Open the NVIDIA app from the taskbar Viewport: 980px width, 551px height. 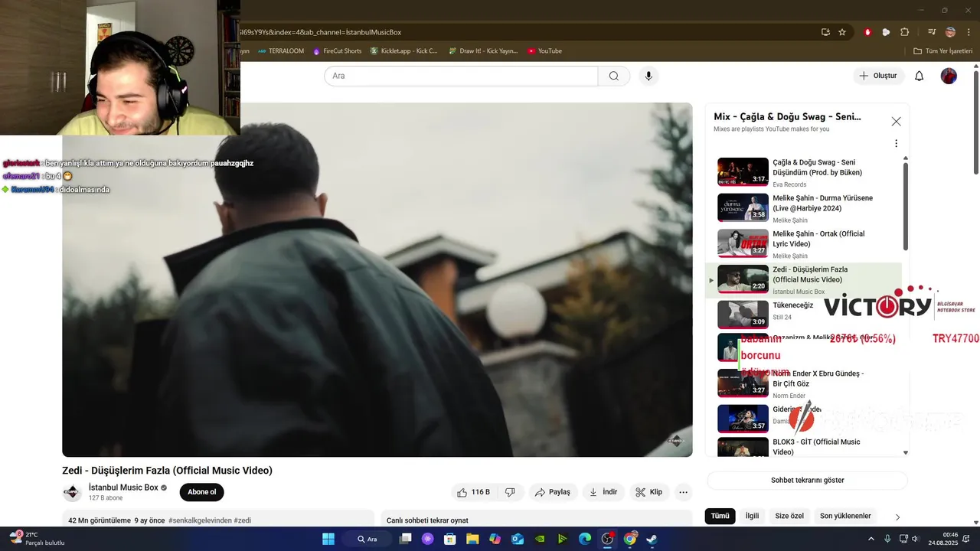[540, 539]
